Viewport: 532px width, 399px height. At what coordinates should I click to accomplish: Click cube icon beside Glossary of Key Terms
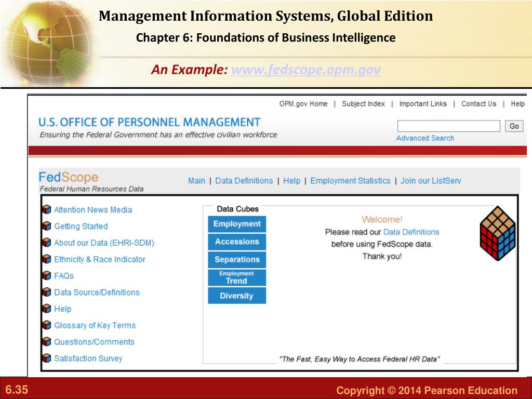[46, 325]
